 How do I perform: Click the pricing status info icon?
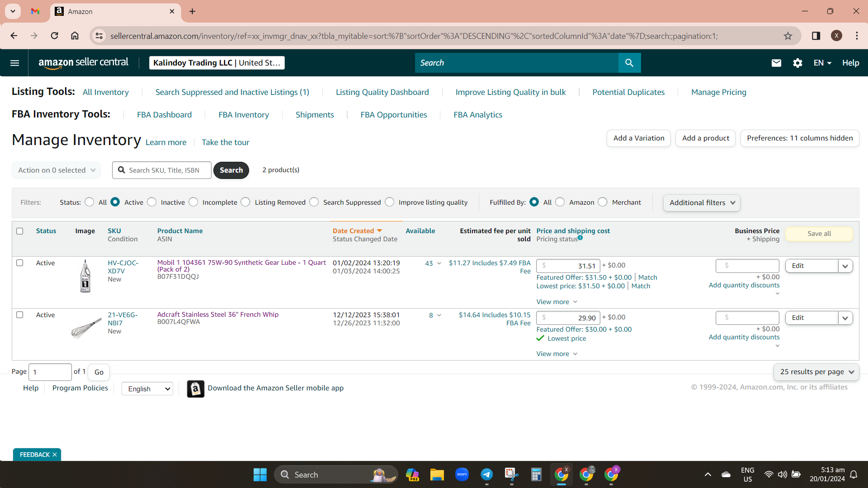click(580, 238)
